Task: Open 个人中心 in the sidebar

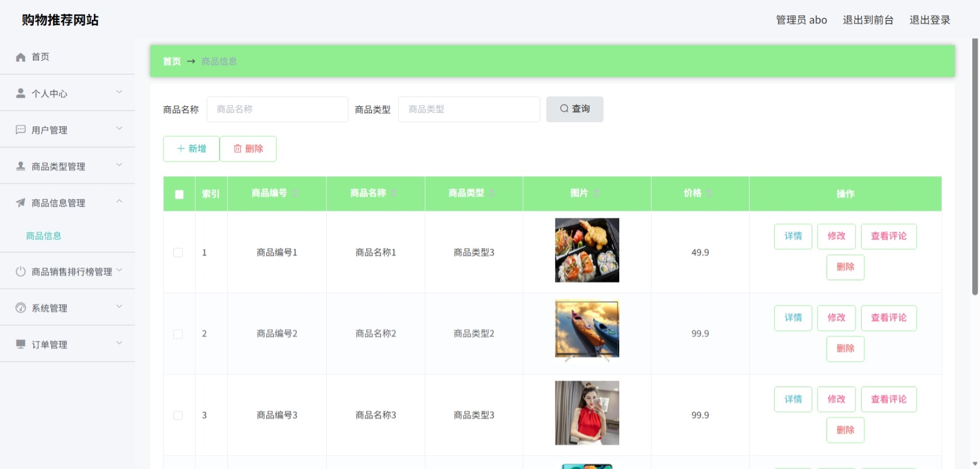Action: [67, 93]
